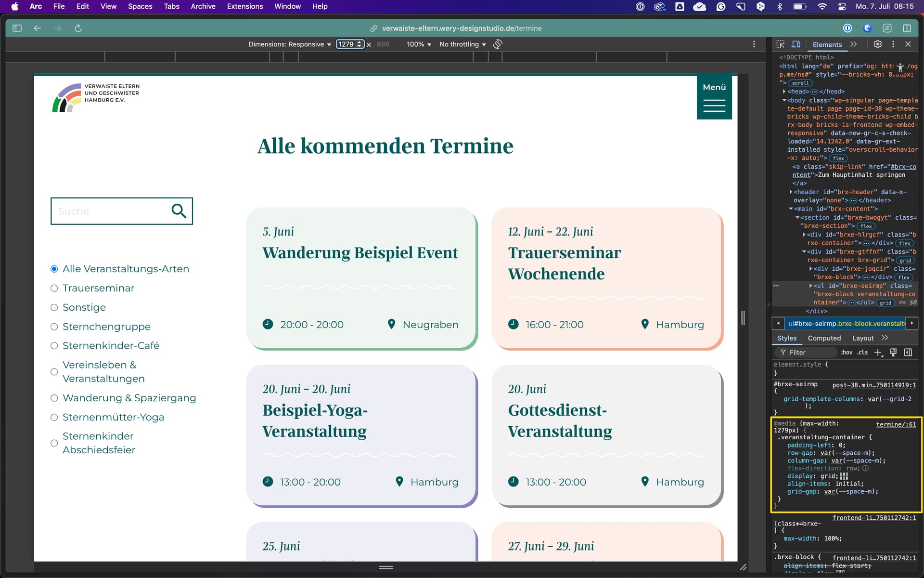This screenshot has height=578, width=924.
Task: Switch to the Computed tab
Action: (824, 338)
